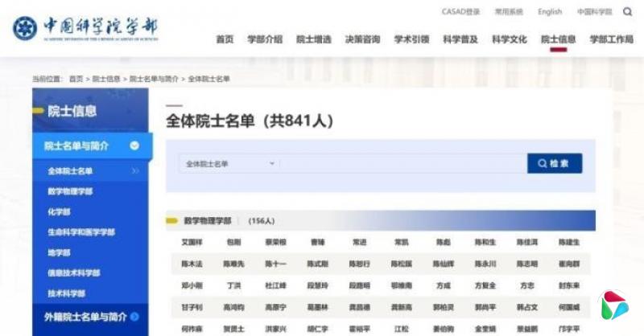Expand the 外籍院士名单与简介 sidebar section
Viewport: 644px width, 336px height.
click(134, 317)
